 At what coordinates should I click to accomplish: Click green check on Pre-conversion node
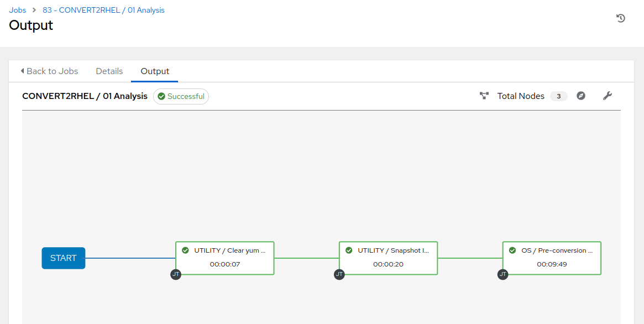click(512, 250)
